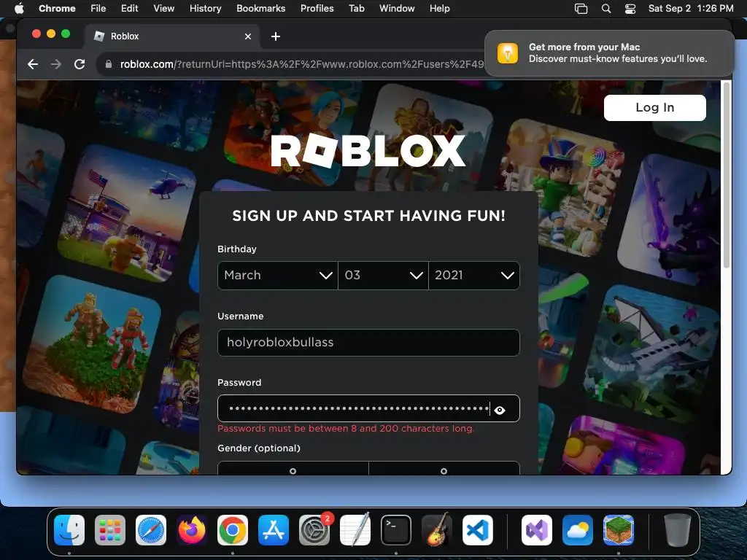This screenshot has height=560, width=747.
Task: Open the History menu
Action: click(205, 8)
